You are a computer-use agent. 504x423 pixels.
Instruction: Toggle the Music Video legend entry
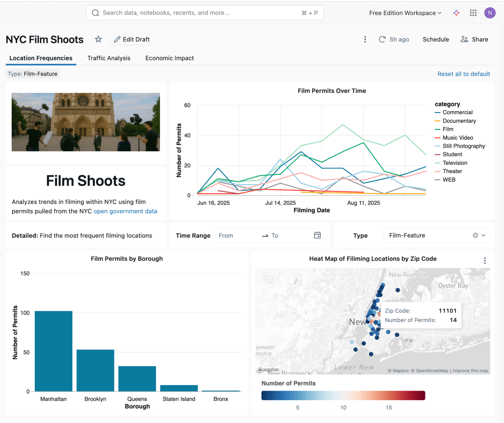[454, 137]
